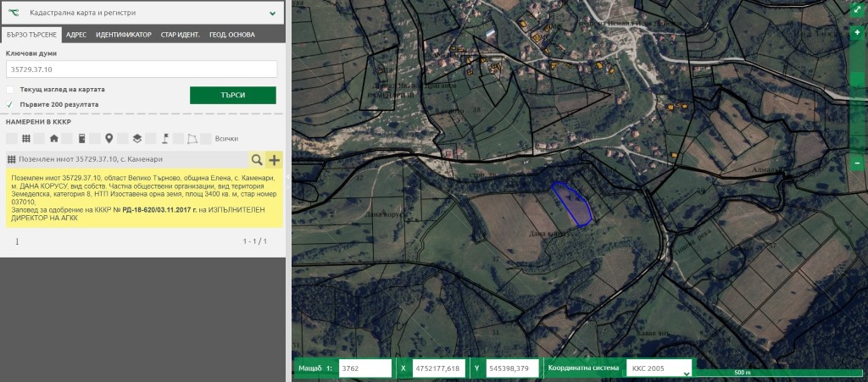Viewport: 868px width, 382px height.
Task: Click the location pin icon in the filter row
Action: [108, 138]
